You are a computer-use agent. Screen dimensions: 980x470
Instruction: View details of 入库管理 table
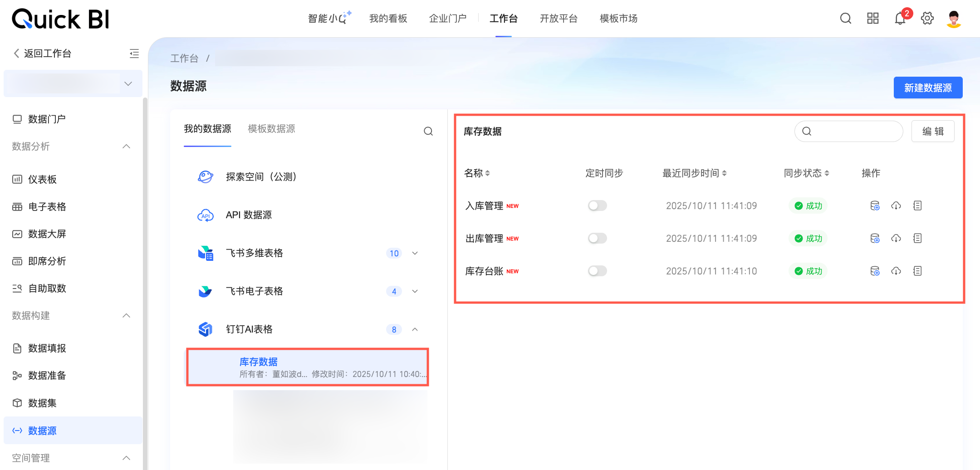pyautogui.click(x=917, y=206)
